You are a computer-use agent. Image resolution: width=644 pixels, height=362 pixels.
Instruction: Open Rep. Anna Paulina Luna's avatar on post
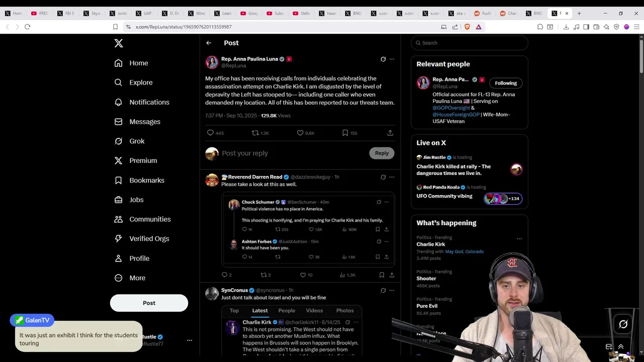point(212,62)
